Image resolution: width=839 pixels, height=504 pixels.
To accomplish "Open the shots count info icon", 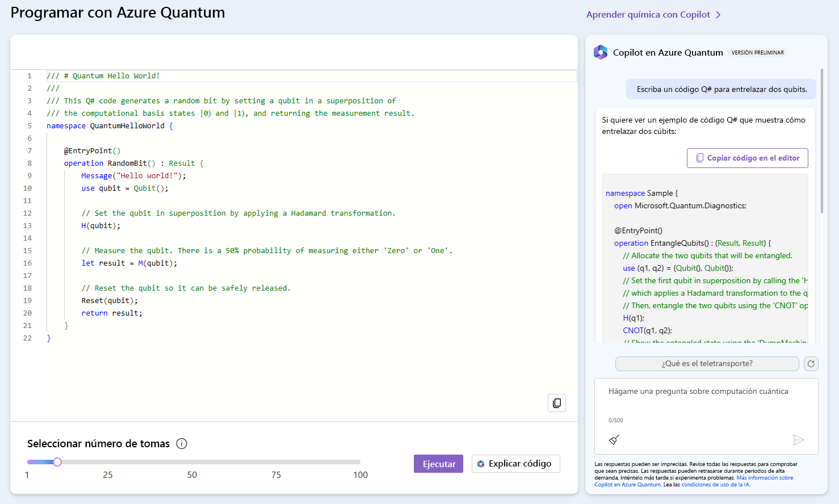I will click(x=182, y=444).
